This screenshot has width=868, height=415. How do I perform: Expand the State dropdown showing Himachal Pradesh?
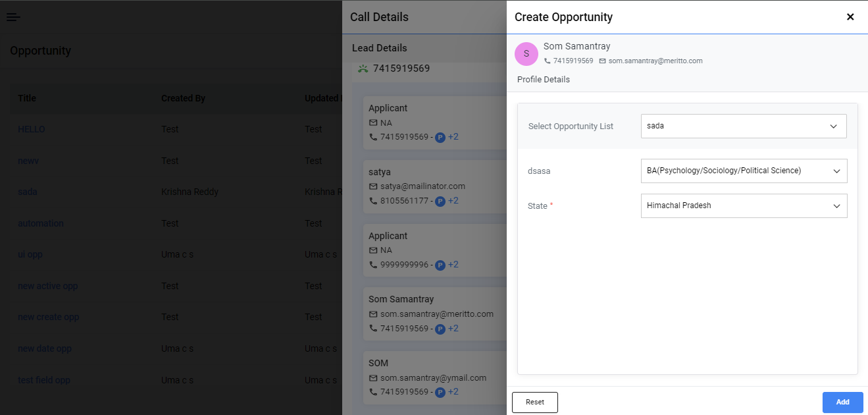(x=744, y=206)
